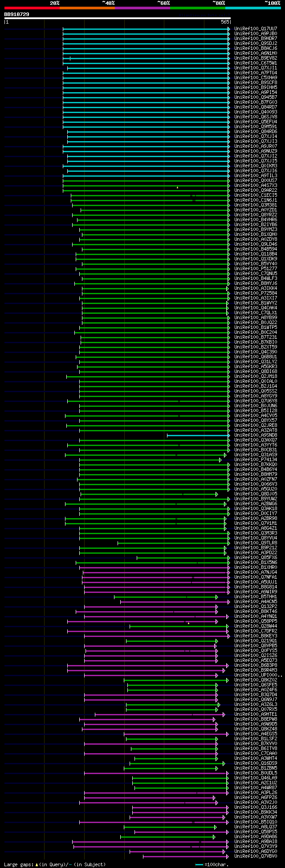Select hit label UniRef100_A9TIL3

[x=256, y=175]
